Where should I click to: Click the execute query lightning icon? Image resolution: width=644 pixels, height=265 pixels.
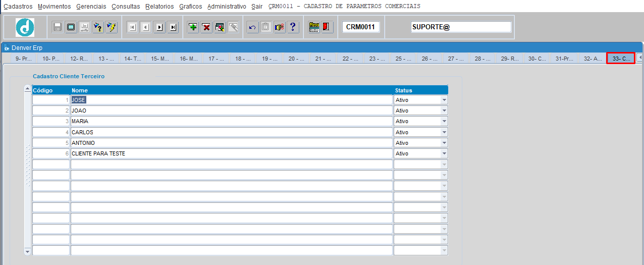tap(112, 27)
